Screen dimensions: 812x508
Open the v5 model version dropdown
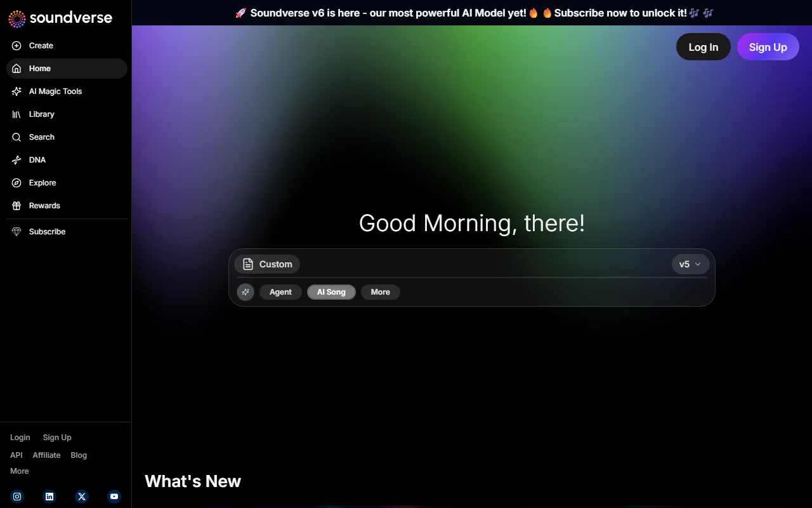[690, 264]
